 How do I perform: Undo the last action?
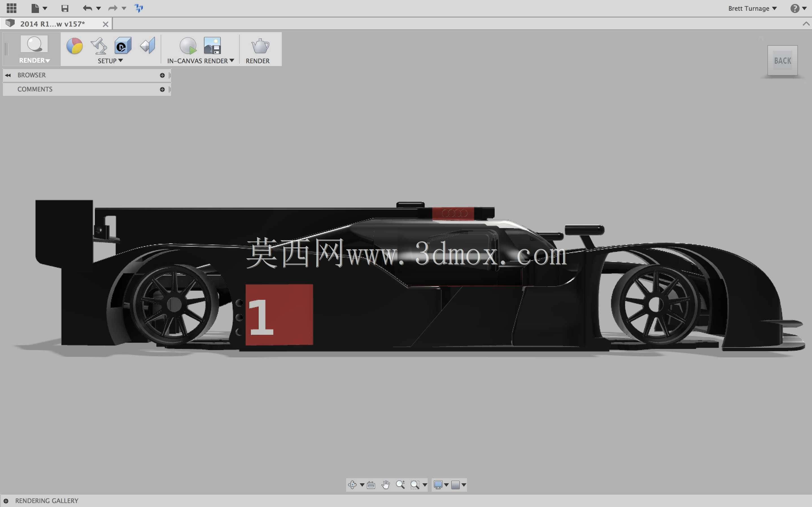point(87,8)
